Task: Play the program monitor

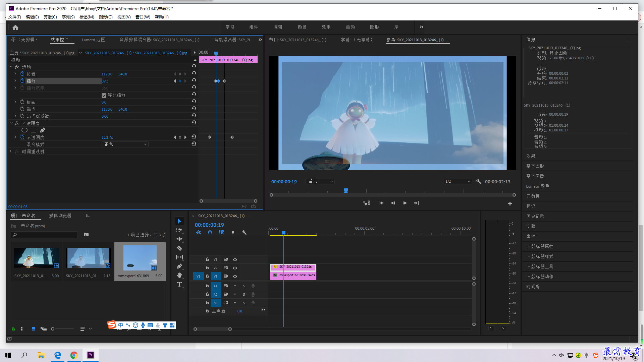Action: pos(405,203)
